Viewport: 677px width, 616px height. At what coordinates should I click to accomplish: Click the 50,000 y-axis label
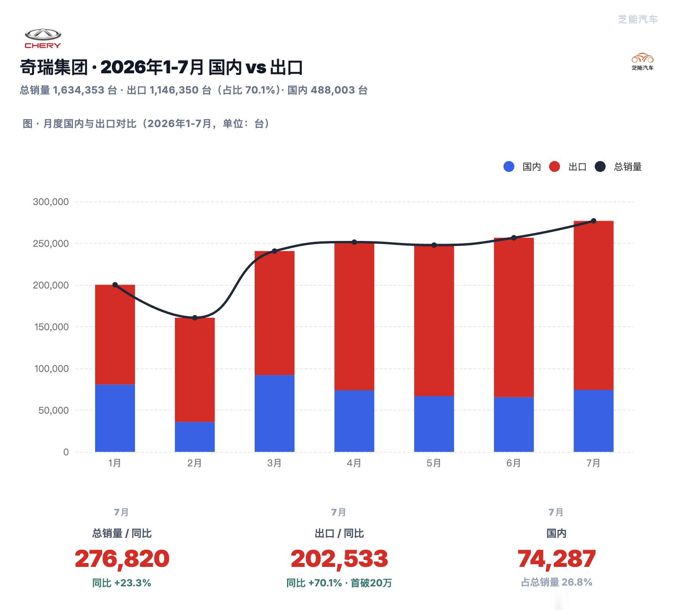(53, 411)
